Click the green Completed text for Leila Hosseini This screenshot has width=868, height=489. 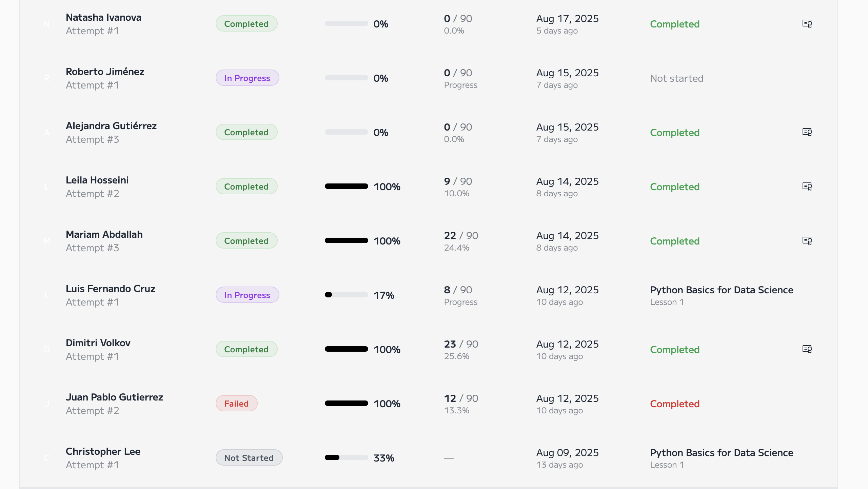[674, 187]
